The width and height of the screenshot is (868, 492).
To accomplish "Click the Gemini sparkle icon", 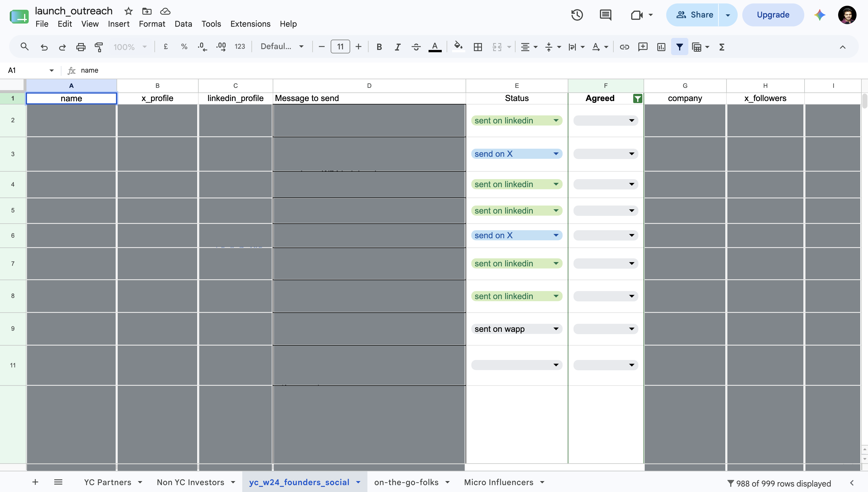I will (820, 15).
